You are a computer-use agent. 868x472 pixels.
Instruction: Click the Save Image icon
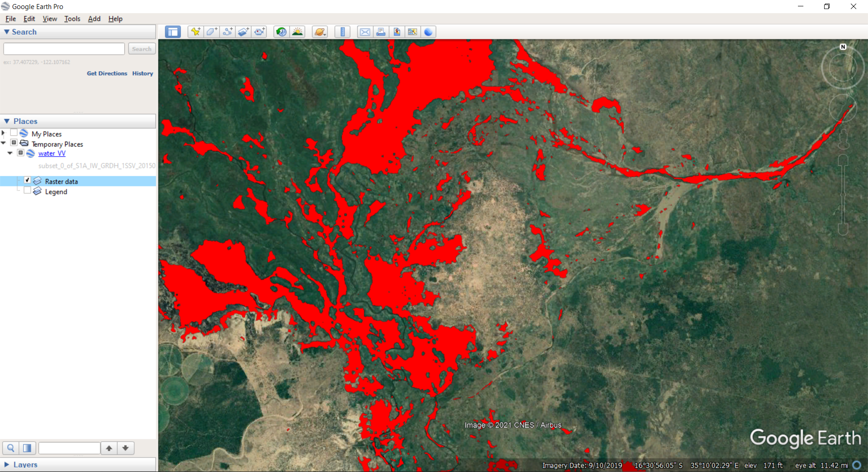(x=396, y=32)
